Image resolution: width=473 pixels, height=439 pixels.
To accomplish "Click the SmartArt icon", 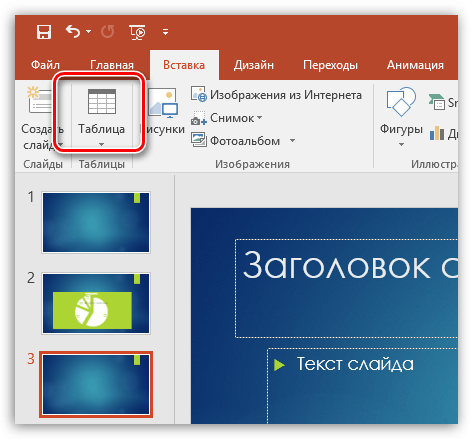I will 437,102.
